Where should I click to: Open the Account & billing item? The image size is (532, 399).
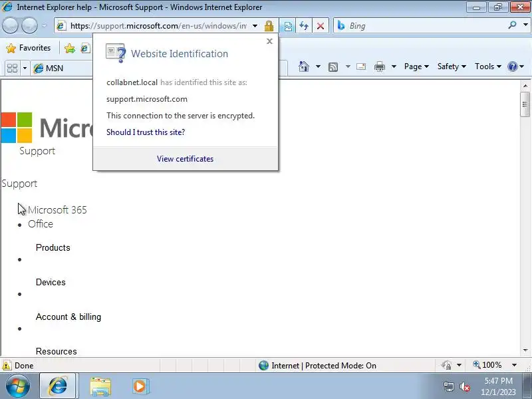68,317
